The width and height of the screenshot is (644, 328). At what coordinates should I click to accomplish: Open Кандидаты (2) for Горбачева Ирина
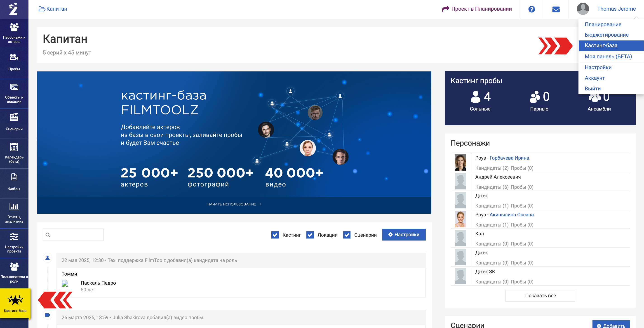coord(491,168)
